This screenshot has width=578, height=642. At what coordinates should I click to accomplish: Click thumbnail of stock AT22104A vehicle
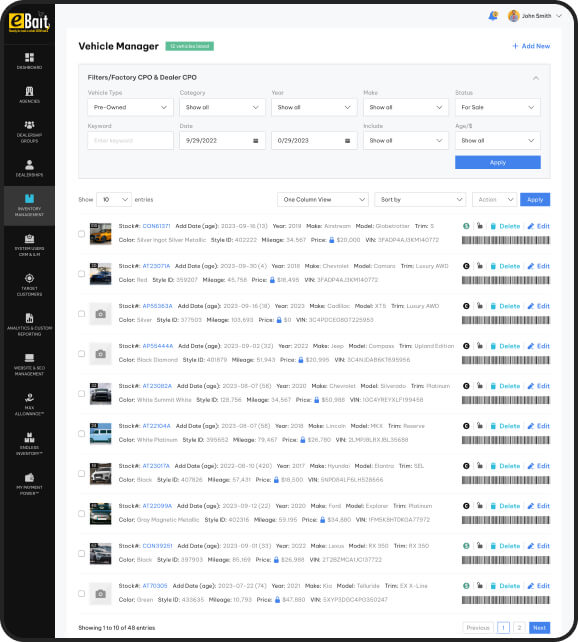coord(100,434)
